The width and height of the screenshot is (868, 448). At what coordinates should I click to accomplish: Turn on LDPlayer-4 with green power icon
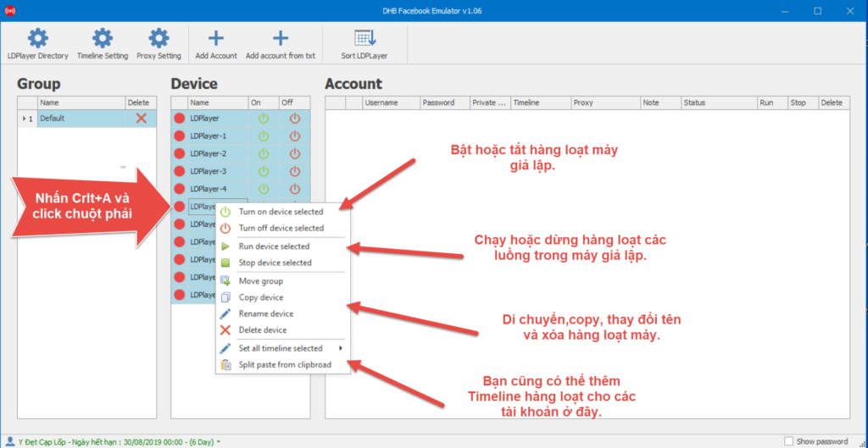[264, 189]
